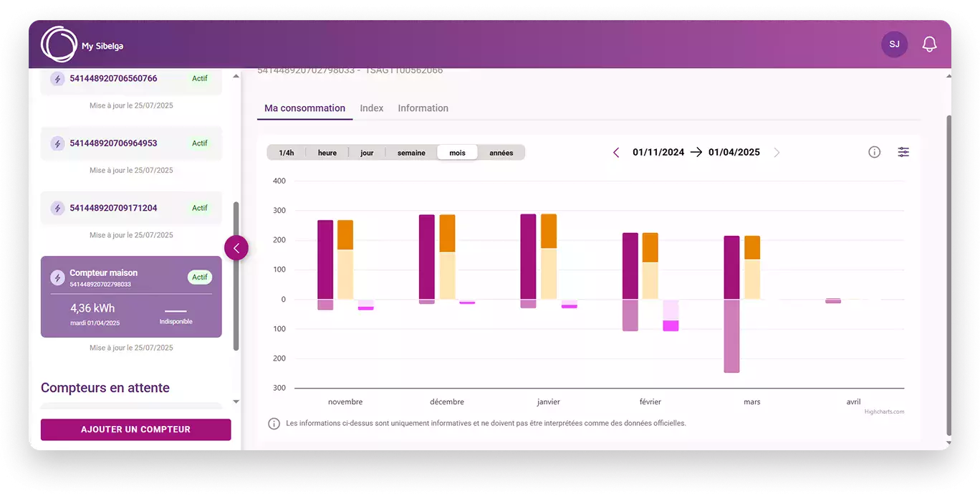Open the Highcharts.com link
The image size is (980, 499).
pos(884,412)
